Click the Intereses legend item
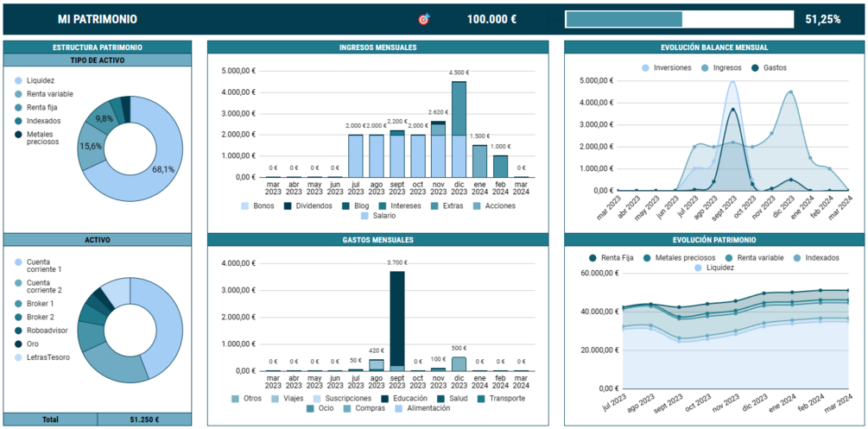Screen dimensions: 868x429 tap(400, 206)
